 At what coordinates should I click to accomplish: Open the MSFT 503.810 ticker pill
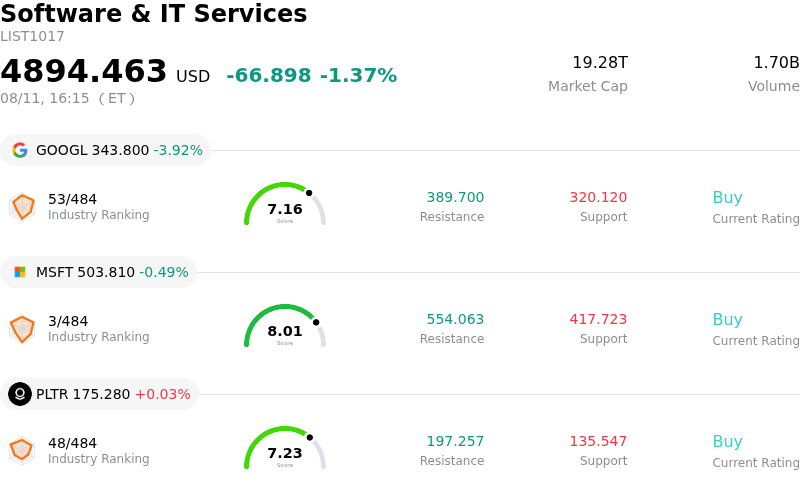(98, 272)
